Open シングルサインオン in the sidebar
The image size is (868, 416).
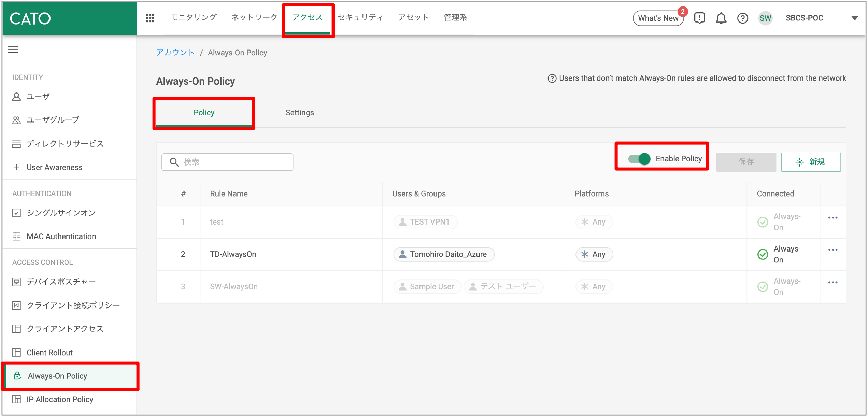[x=70, y=213]
